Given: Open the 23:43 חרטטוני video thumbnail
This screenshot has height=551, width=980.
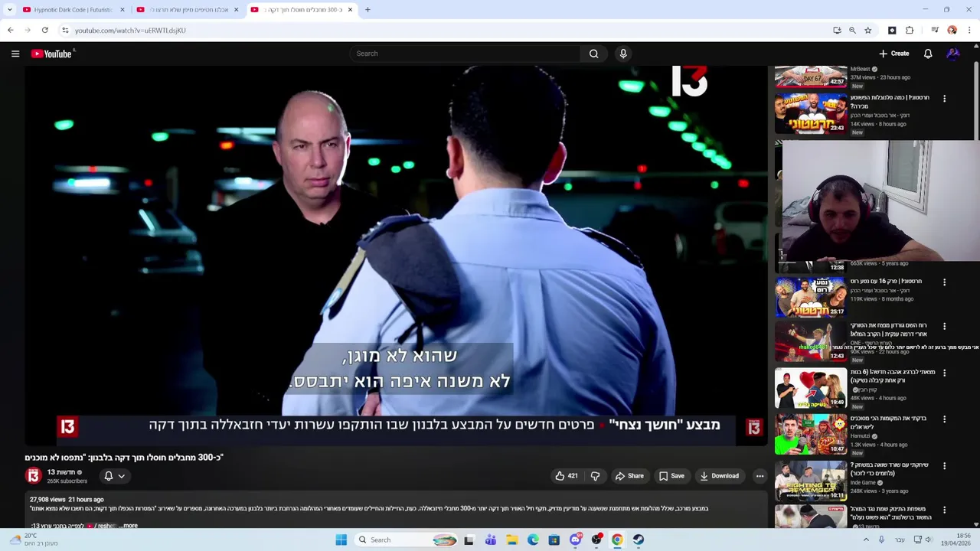Looking at the screenshot, I should 811,113.
